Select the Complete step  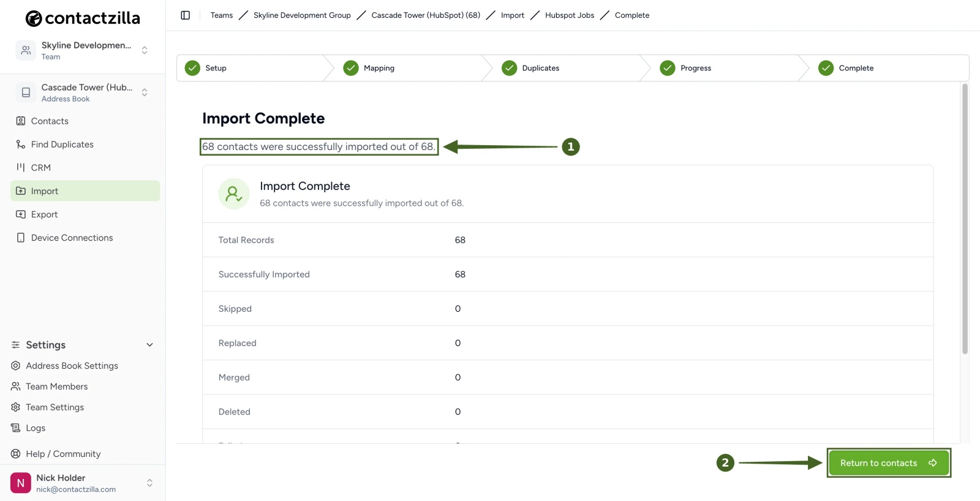click(889, 68)
